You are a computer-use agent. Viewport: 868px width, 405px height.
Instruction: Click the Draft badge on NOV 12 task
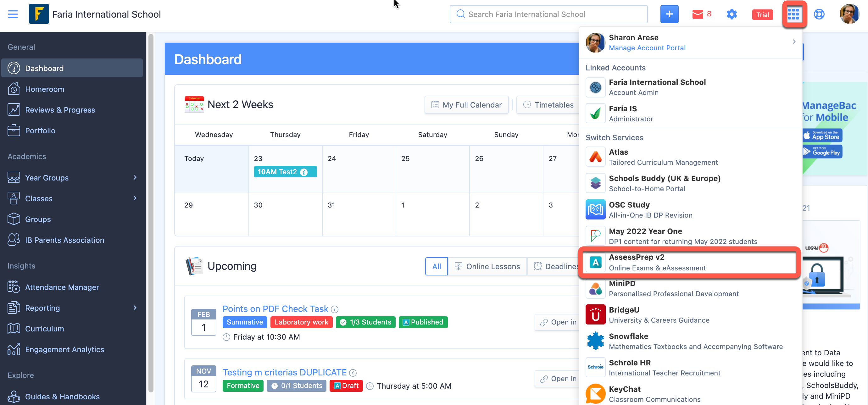coord(346,386)
